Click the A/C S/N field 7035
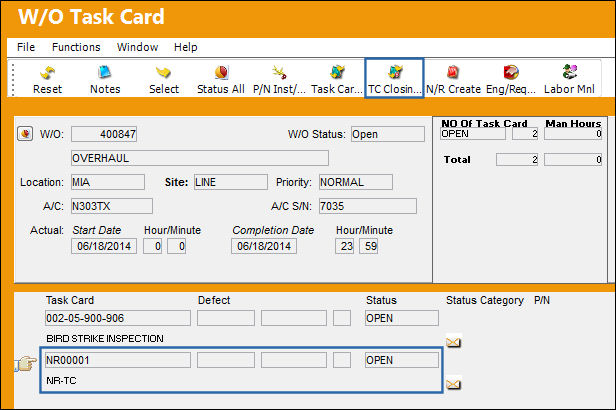The width and height of the screenshot is (616, 410). [368, 206]
